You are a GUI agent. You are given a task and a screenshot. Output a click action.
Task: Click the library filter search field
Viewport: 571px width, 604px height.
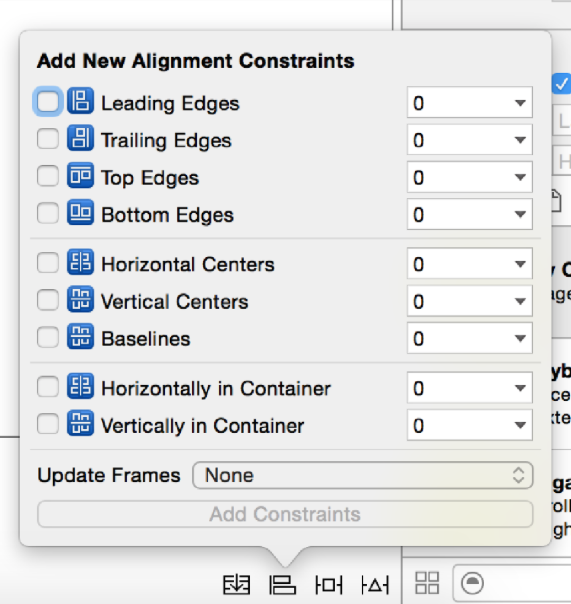click(512, 583)
